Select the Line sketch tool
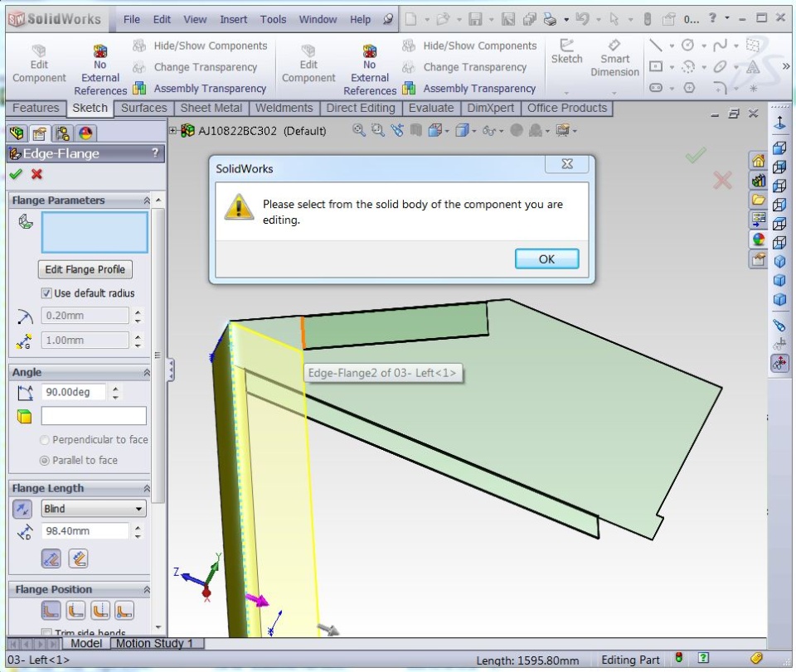This screenshot has width=796, height=672. tap(655, 46)
